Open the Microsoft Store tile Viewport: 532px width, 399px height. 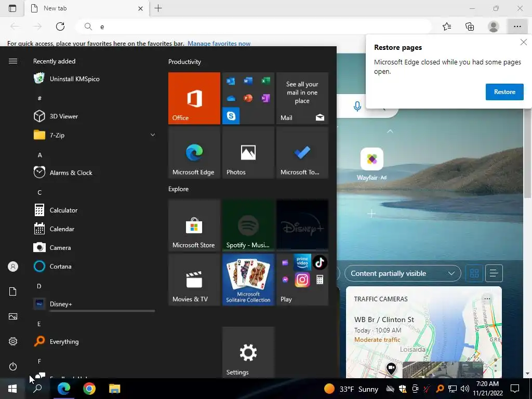click(x=194, y=225)
